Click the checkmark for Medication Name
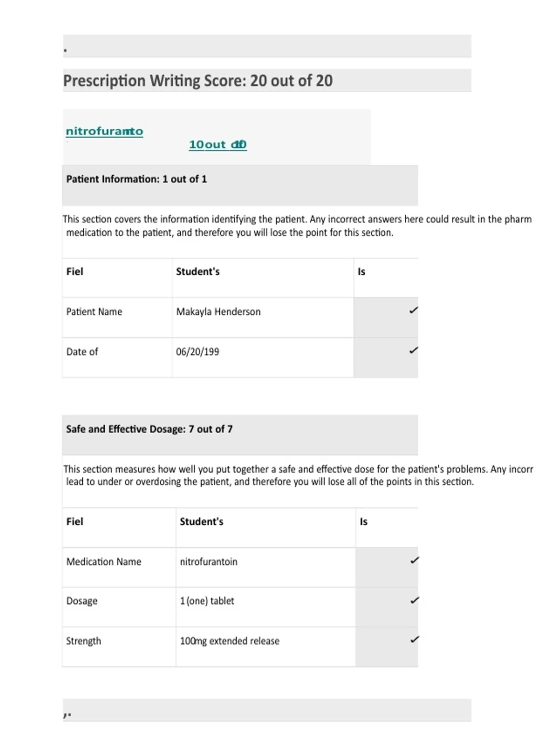This screenshot has height=756, width=534. coord(414,560)
